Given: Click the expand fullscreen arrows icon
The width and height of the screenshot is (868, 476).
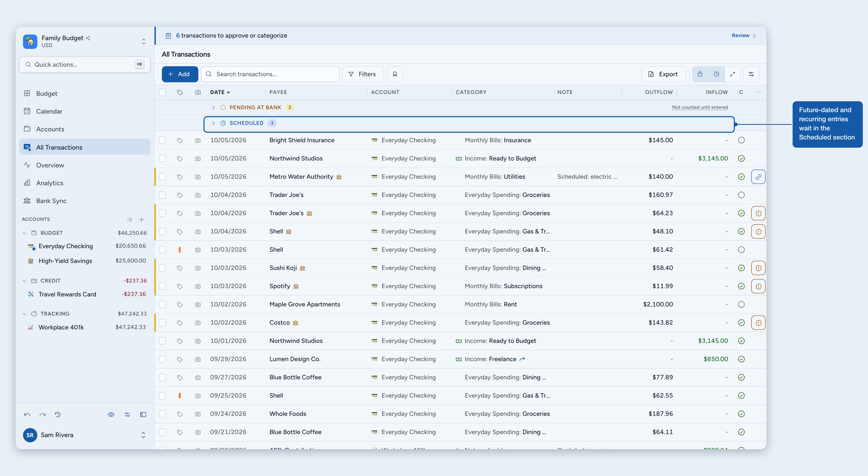Looking at the screenshot, I should [x=733, y=74].
